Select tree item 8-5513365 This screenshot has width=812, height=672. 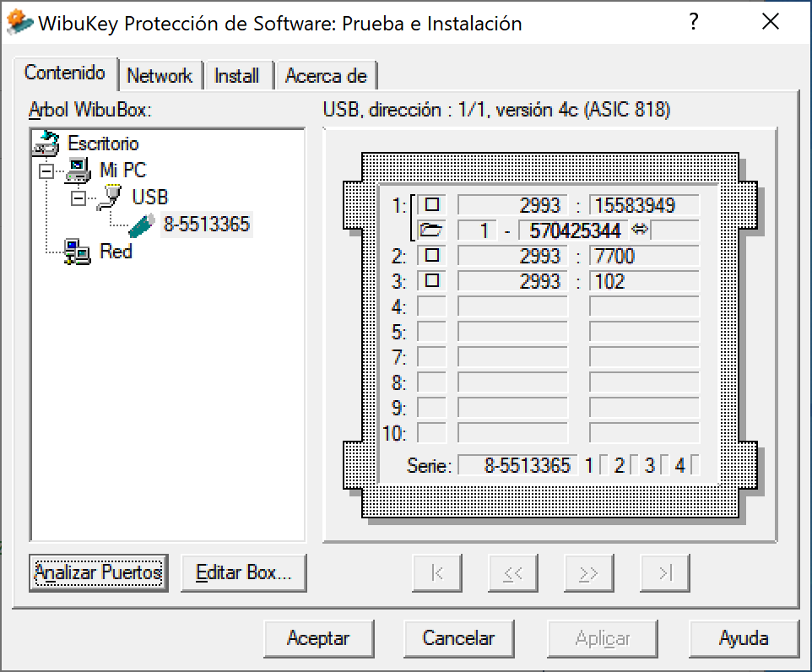[x=207, y=225]
